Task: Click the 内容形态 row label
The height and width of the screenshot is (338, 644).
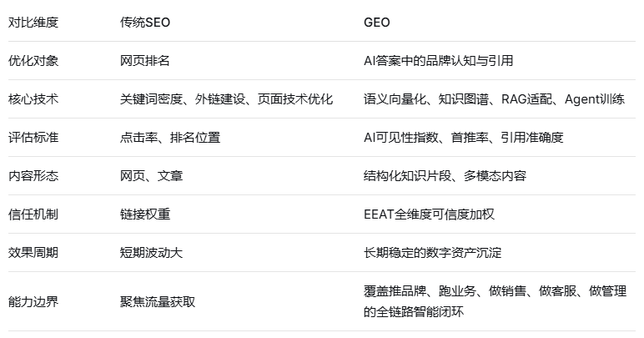Action: pyautogui.click(x=33, y=176)
